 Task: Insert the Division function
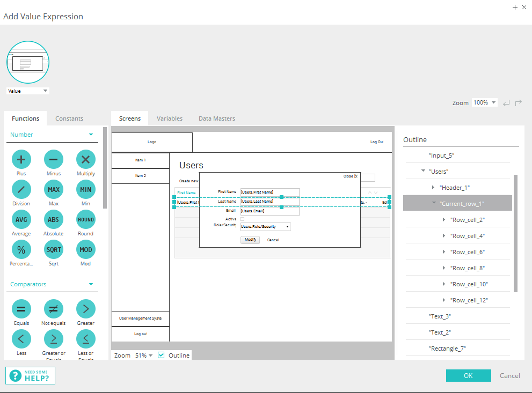click(x=21, y=189)
